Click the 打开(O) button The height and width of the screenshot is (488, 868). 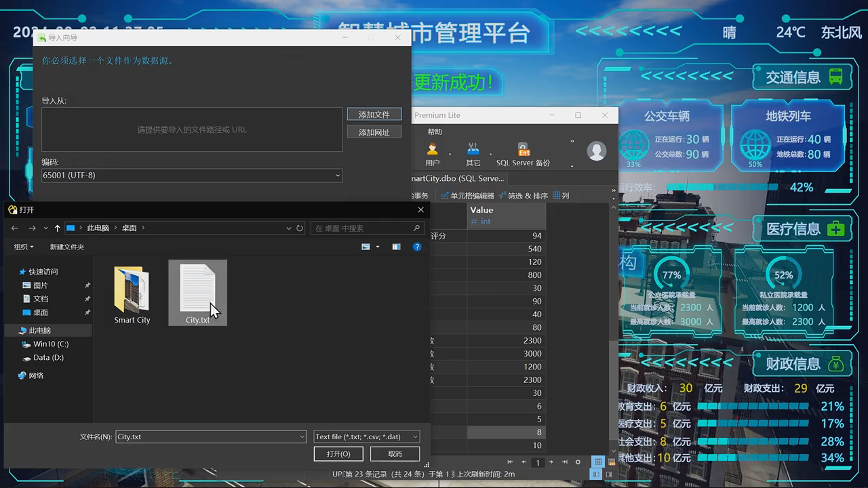click(x=338, y=454)
